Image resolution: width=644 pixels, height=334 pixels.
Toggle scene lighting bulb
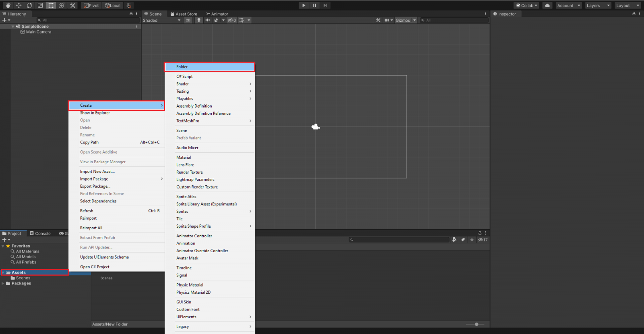point(198,20)
